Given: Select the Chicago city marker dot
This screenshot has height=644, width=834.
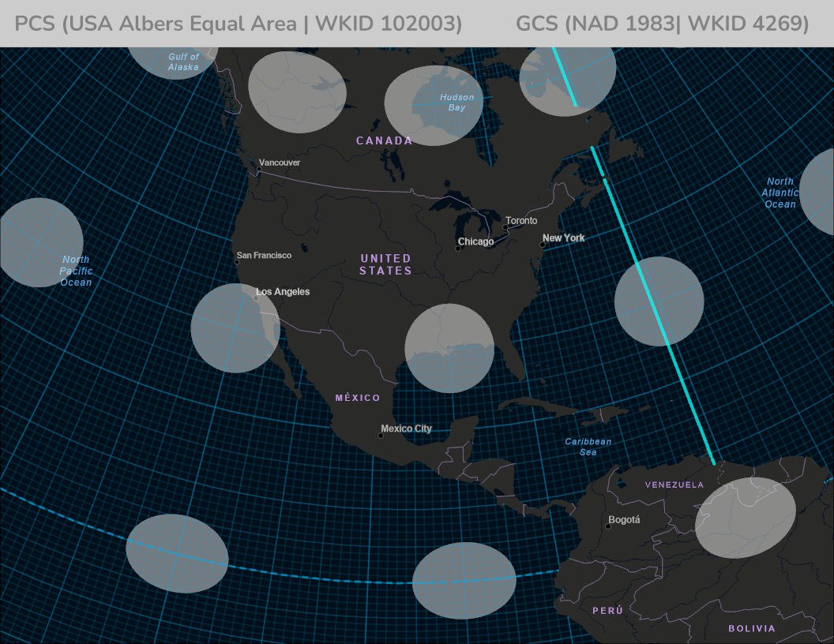Looking at the screenshot, I should click(x=458, y=249).
